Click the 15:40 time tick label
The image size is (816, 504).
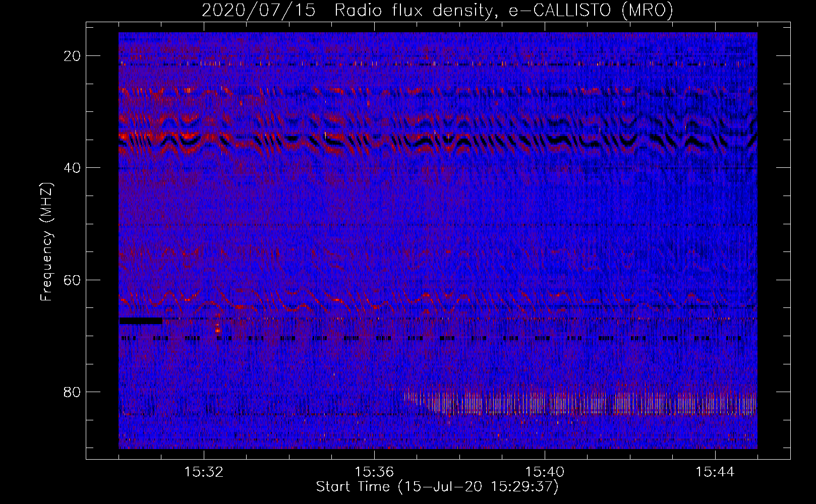[545, 472]
